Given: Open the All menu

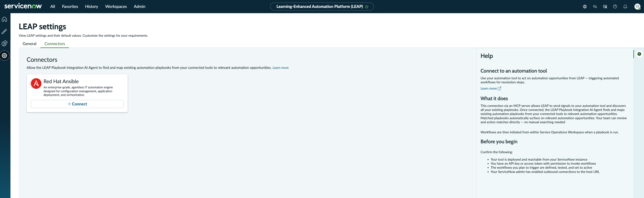Looking at the screenshot, I should (x=52, y=7).
